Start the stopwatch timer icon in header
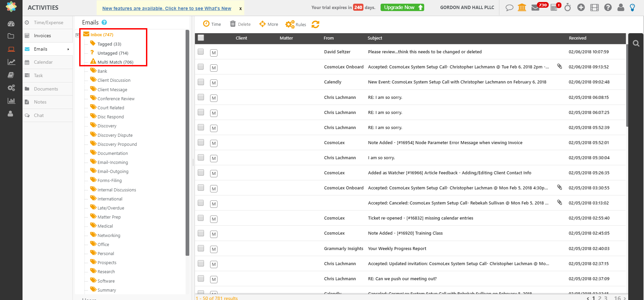The image size is (644, 300). [567, 7]
